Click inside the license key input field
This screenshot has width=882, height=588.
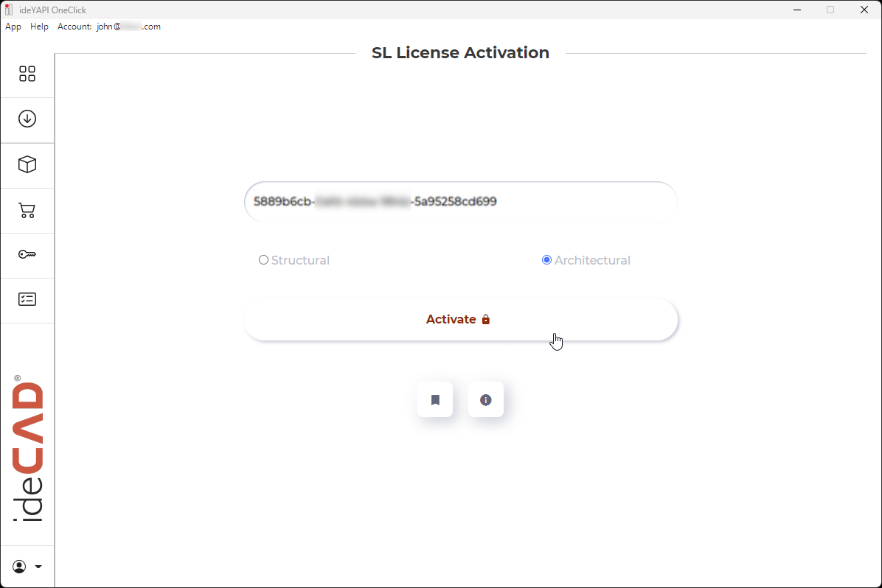click(461, 202)
